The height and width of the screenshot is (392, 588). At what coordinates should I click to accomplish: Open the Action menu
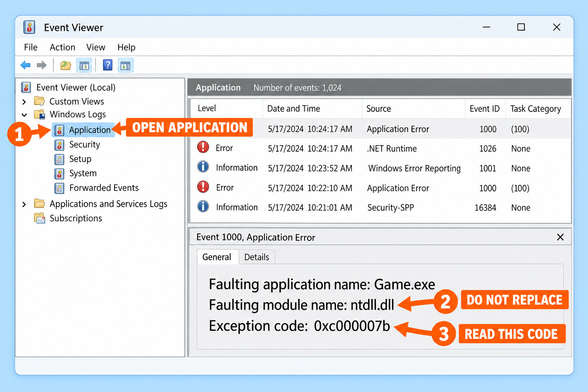point(62,47)
